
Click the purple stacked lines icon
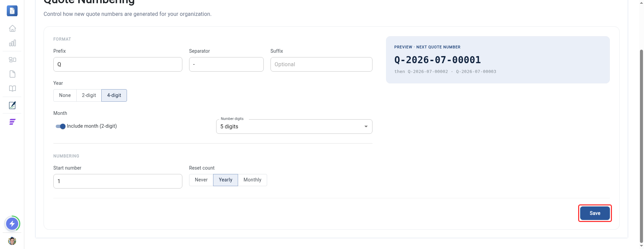tap(12, 122)
